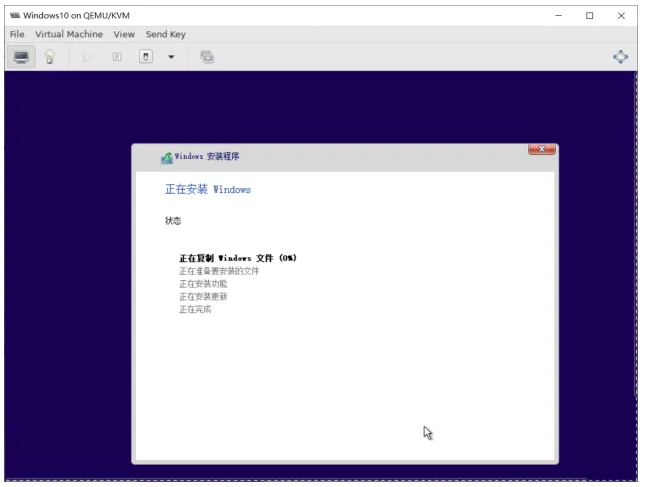Minimize the Windows10 QEMU/KVM window
Image resolution: width=646 pixels, height=487 pixels.
coord(558,16)
